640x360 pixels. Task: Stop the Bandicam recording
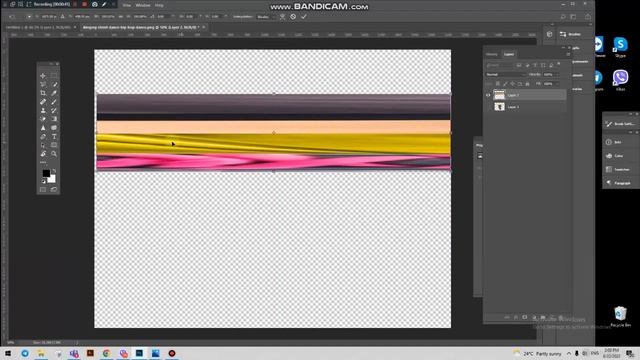[84, 4]
